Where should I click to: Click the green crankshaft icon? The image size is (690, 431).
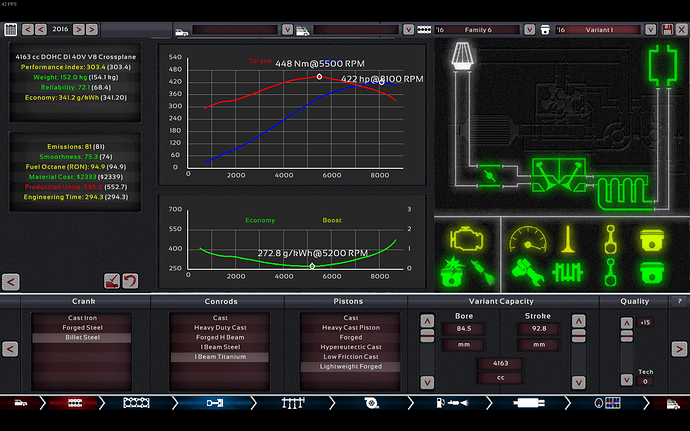pyautogui.click(x=566, y=270)
